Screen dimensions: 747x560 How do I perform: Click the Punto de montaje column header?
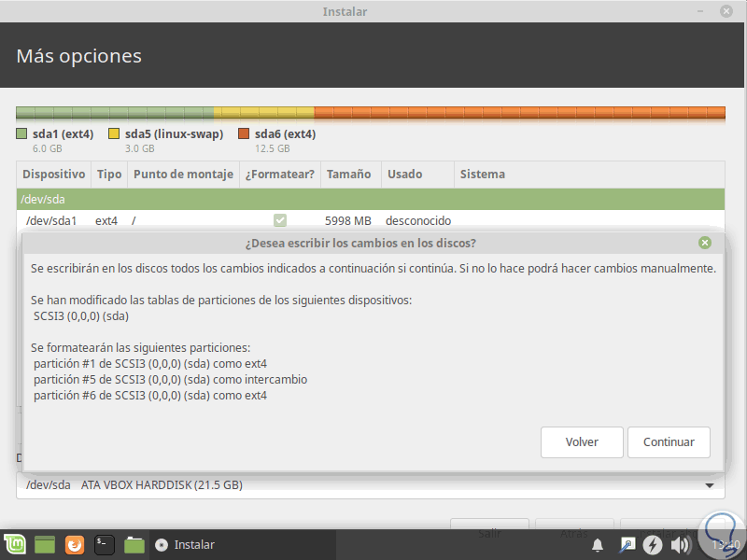point(183,175)
